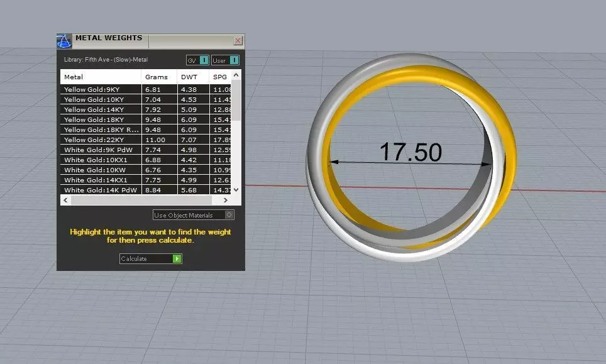Enable Use Object Materials option

point(193,215)
